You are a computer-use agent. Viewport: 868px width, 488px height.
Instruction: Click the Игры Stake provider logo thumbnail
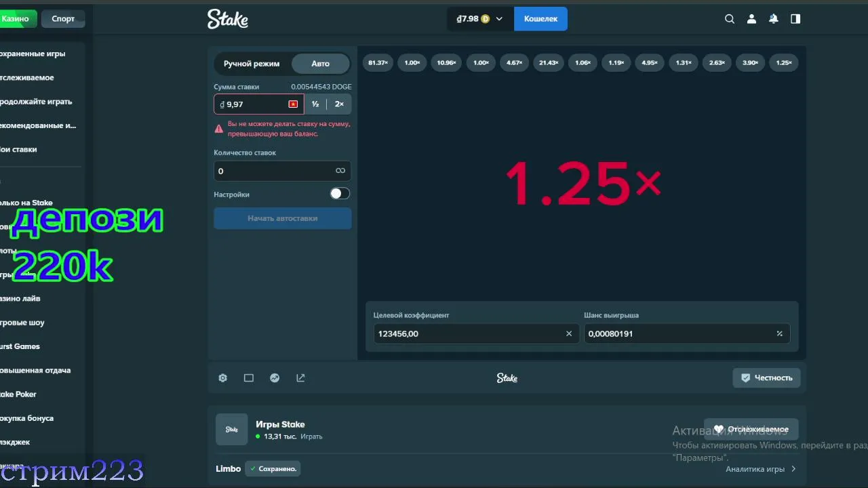(x=232, y=430)
